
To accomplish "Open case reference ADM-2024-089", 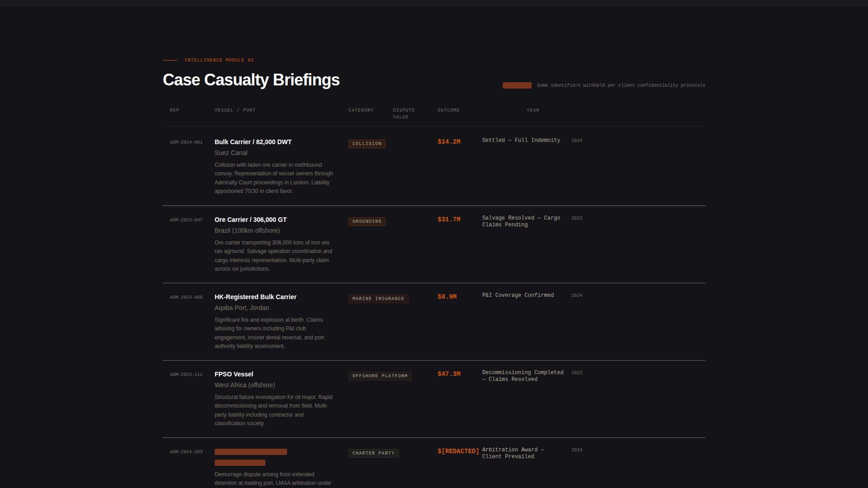I will 186,297.
